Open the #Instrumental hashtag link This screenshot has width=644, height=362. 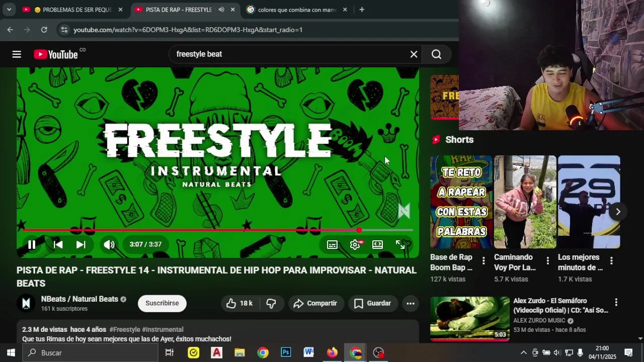click(163, 329)
